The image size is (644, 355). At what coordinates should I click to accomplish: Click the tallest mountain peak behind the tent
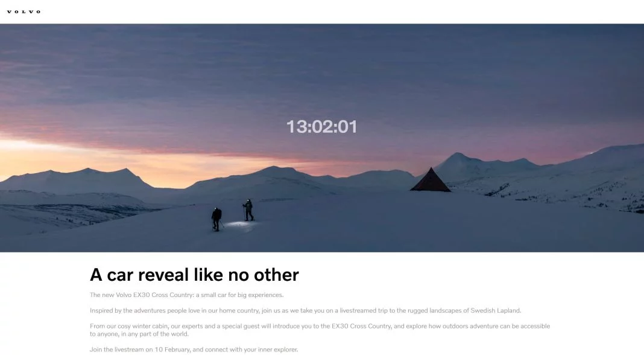tap(457, 156)
